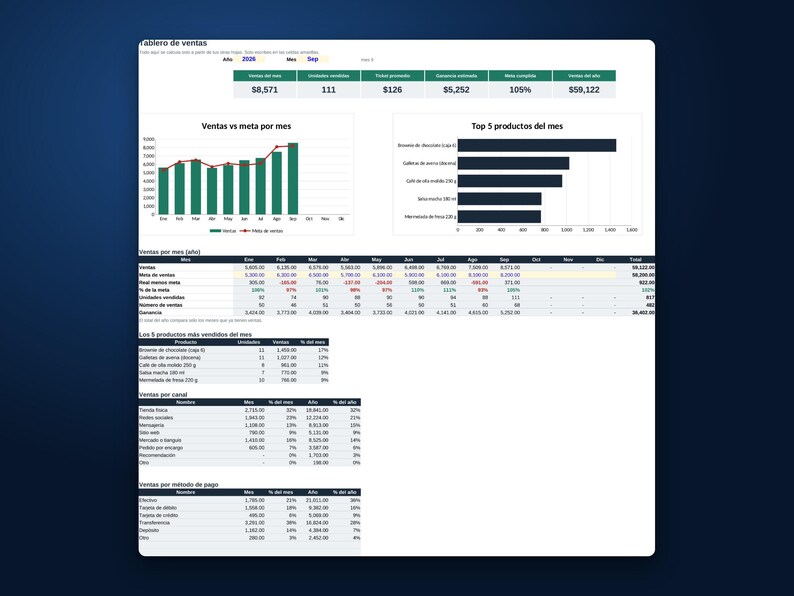Screen dimensions: 794x596
Task: Click the '$5,252' Ganancia estimada value
Action: (x=456, y=90)
